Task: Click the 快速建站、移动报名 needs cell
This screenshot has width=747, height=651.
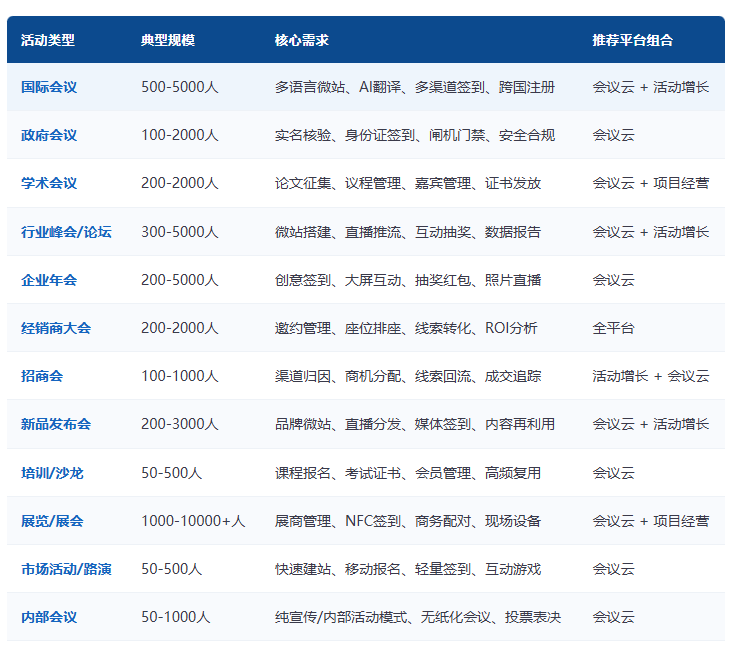Action: [408, 569]
